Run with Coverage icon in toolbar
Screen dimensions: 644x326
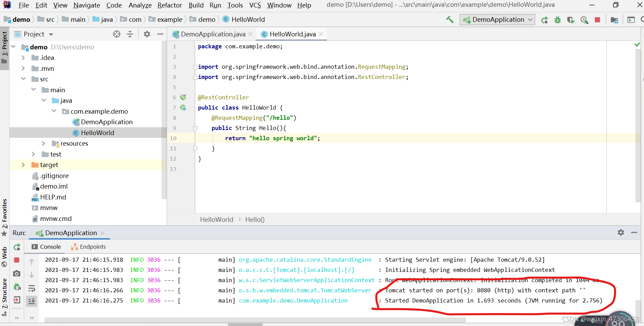pos(571,20)
